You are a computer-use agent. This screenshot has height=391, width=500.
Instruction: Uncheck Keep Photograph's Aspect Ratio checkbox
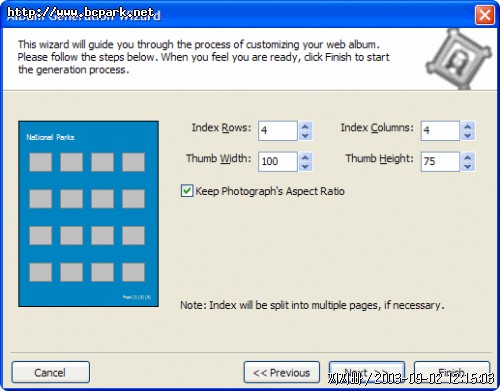[187, 191]
